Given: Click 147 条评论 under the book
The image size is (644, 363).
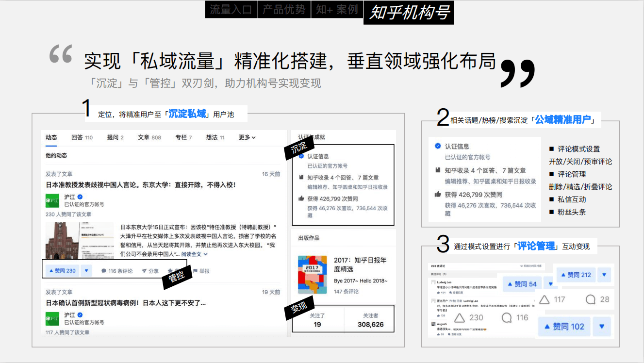Looking at the screenshot, I should (x=347, y=291).
